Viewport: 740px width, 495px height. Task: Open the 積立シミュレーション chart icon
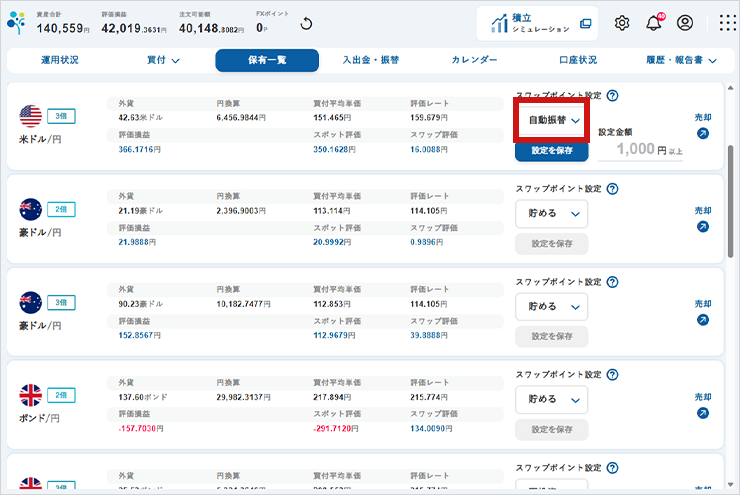(x=499, y=23)
